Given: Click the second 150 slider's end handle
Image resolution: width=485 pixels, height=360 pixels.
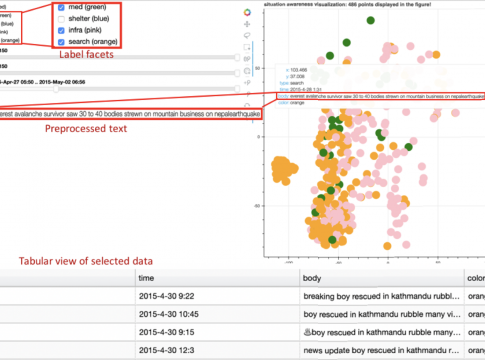Looking at the screenshot, I should click(x=237, y=73).
